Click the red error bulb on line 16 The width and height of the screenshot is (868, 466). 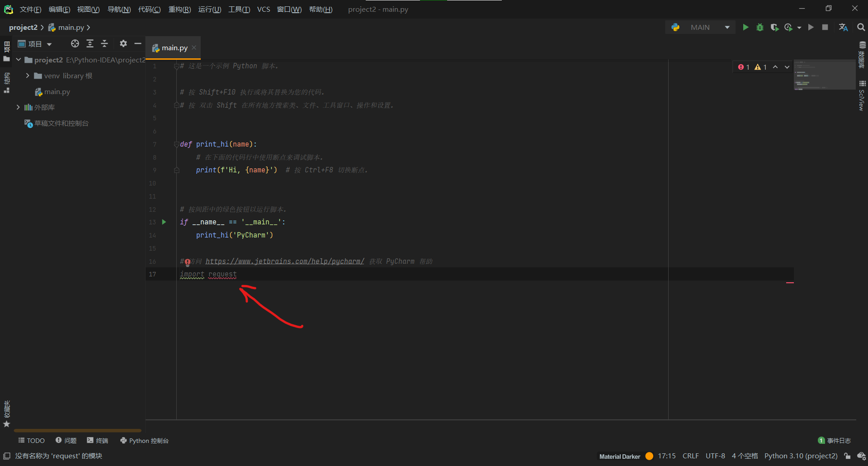[187, 262]
